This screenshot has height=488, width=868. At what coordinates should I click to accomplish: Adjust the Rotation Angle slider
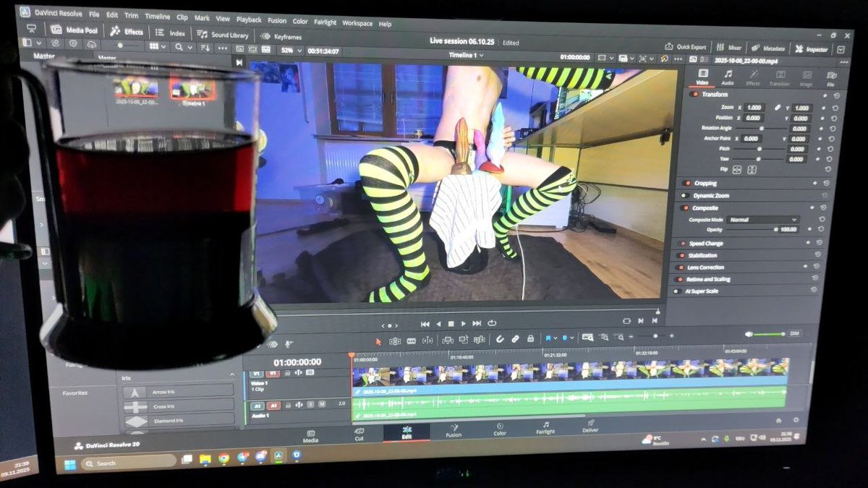pos(761,128)
